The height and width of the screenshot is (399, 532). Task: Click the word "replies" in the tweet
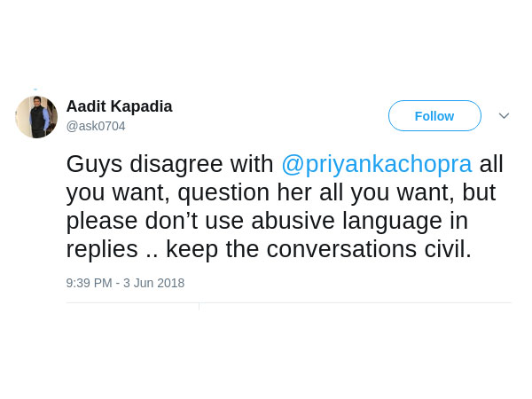pos(102,249)
